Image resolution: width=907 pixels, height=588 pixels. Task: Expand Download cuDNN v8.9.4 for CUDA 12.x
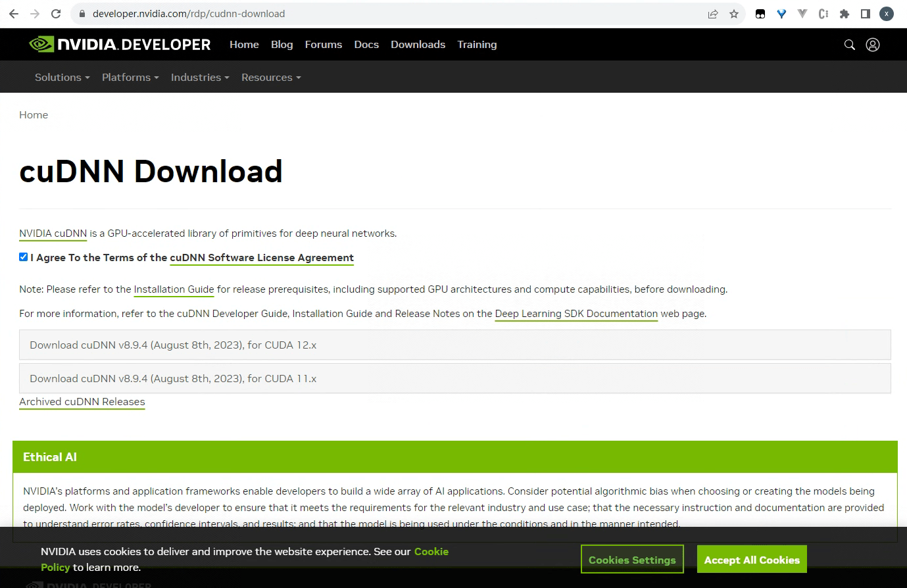coord(455,345)
